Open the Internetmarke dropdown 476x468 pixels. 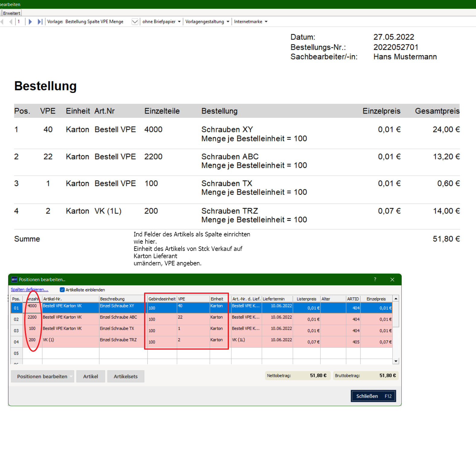[251, 21]
